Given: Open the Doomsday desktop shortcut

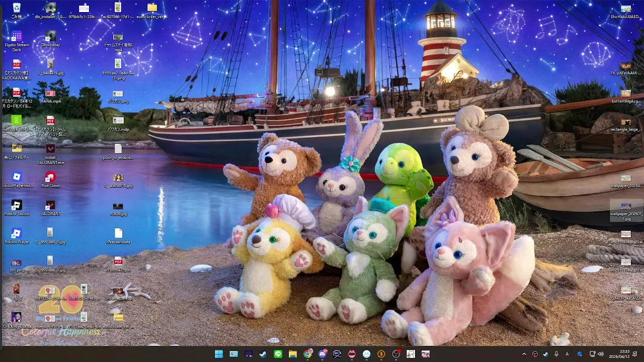Looking at the screenshot, I should (x=50, y=39).
